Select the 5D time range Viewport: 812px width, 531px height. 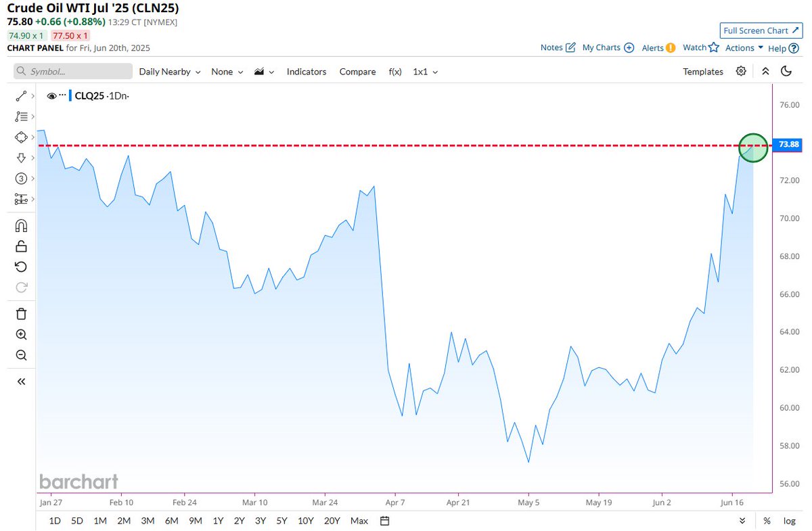click(x=77, y=520)
